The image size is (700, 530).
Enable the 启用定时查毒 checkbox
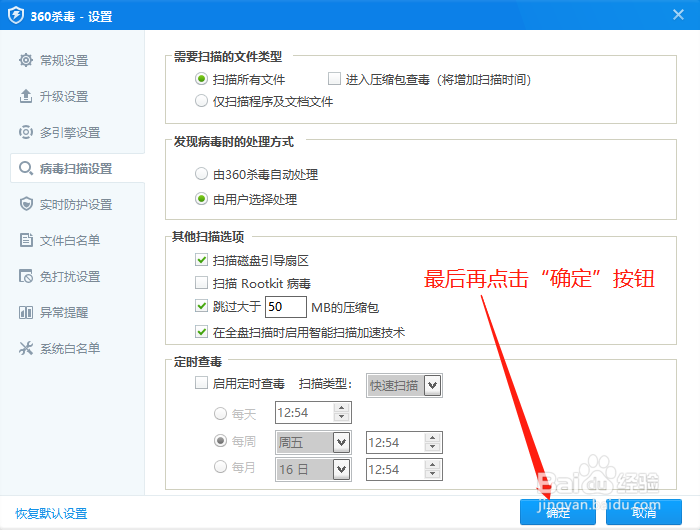pos(201,383)
